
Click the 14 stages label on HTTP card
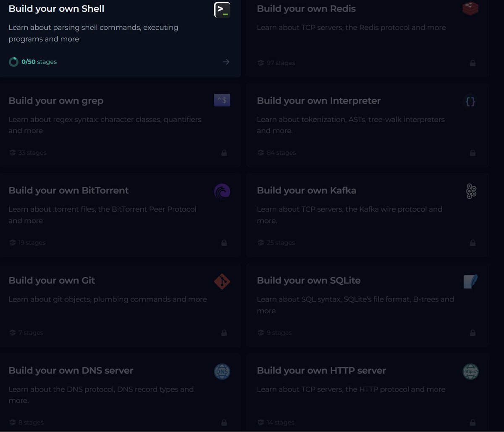click(281, 422)
